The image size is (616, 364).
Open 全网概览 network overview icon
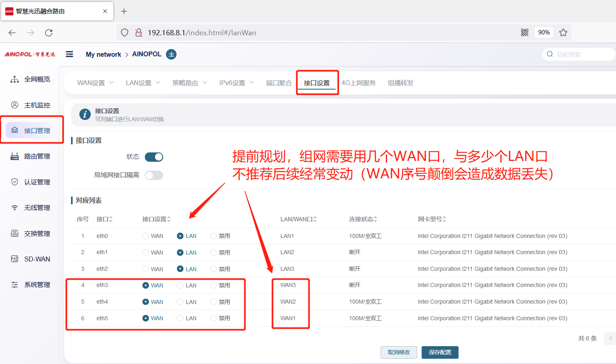(x=15, y=79)
